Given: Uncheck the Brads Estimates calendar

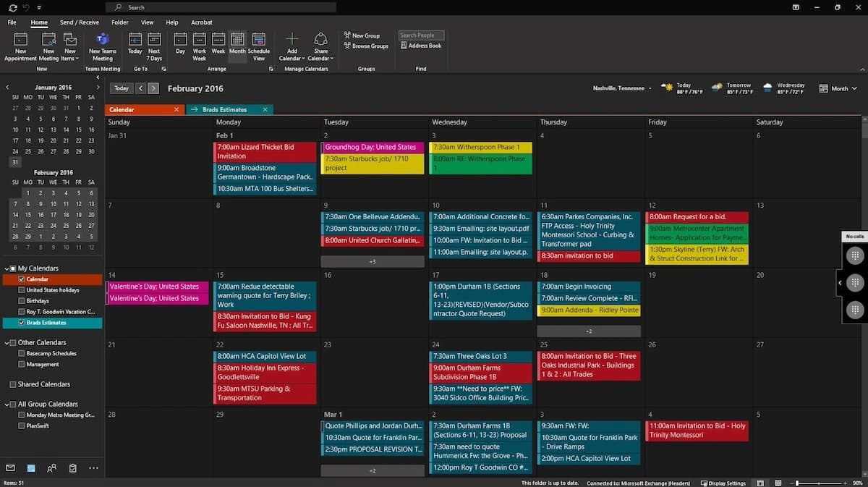Looking at the screenshot, I should tap(21, 323).
